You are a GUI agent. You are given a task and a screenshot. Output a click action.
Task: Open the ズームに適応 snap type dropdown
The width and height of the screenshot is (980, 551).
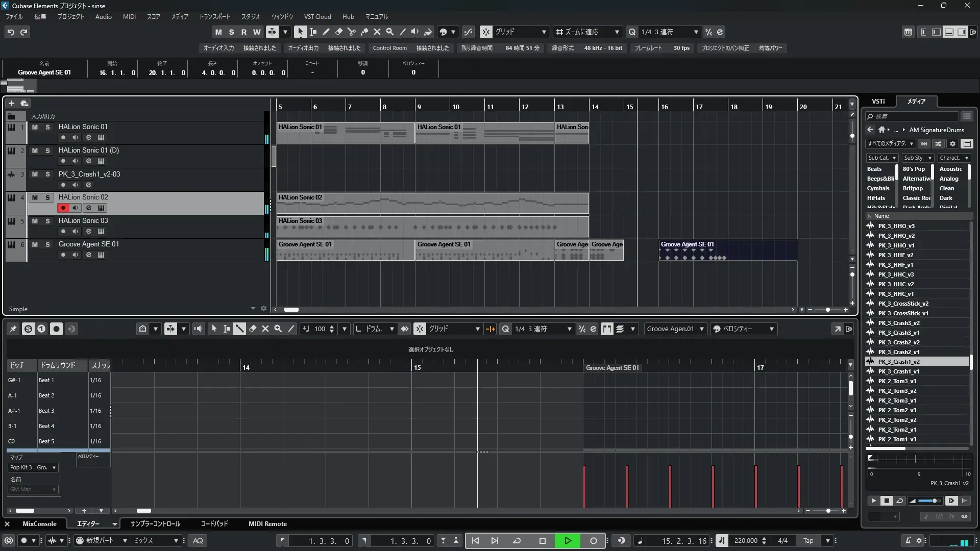click(x=588, y=32)
